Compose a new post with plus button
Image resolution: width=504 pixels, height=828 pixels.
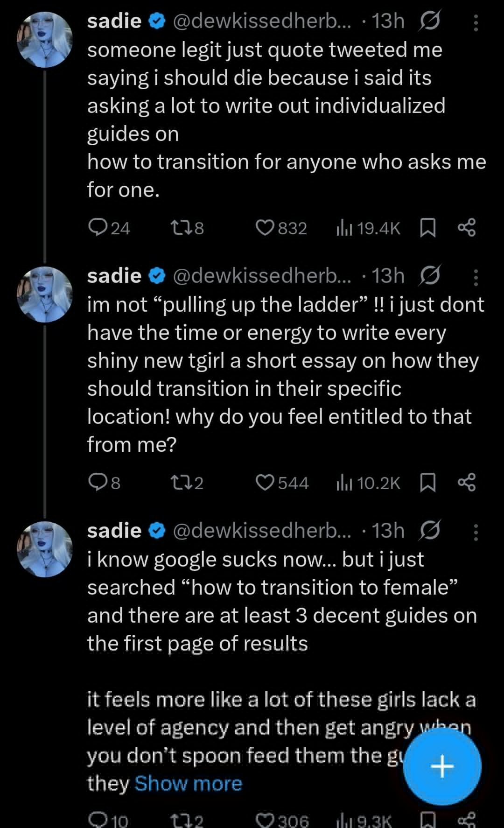click(442, 766)
